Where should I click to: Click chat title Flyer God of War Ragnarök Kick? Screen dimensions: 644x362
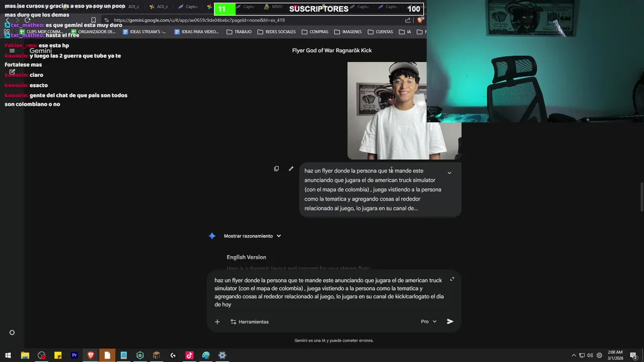tap(332, 50)
